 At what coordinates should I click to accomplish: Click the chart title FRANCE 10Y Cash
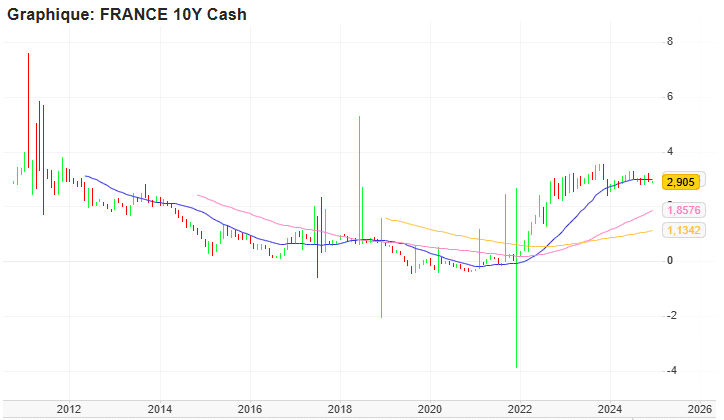pos(127,15)
